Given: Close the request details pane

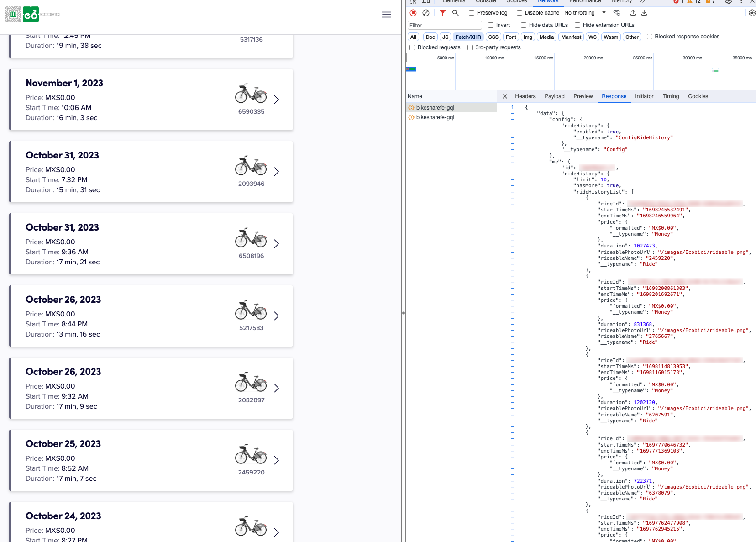Looking at the screenshot, I should coord(504,96).
